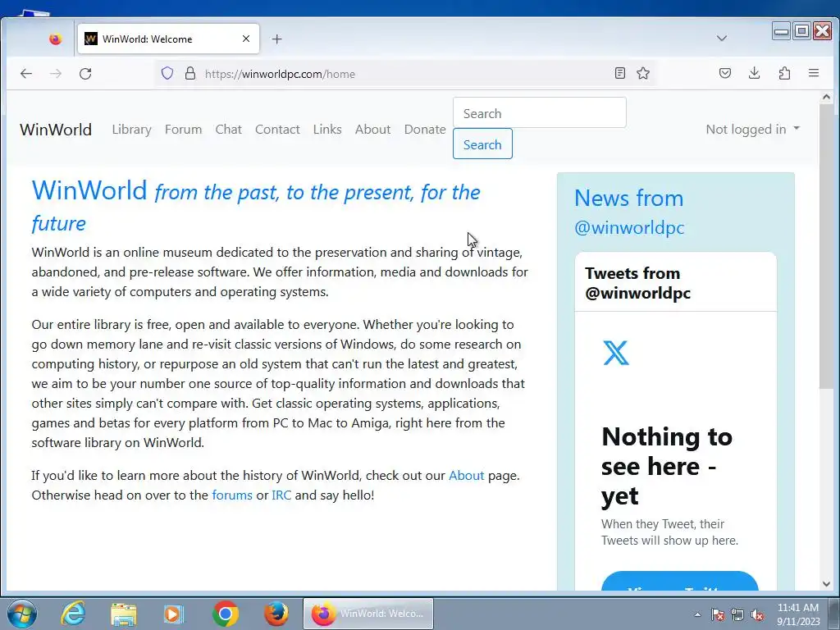
Task: Reload the WinWorld page
Action: coord(85,73)
